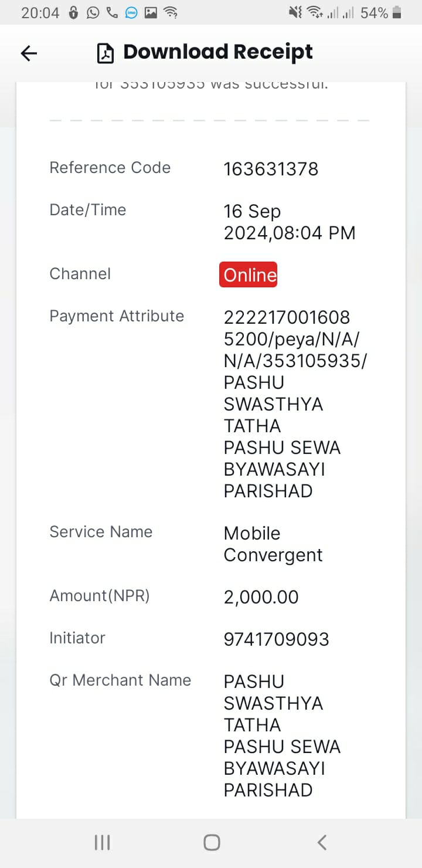Tap the gallery image notification icon
Screen dimensions: 422x868
(x=151, y=12)
